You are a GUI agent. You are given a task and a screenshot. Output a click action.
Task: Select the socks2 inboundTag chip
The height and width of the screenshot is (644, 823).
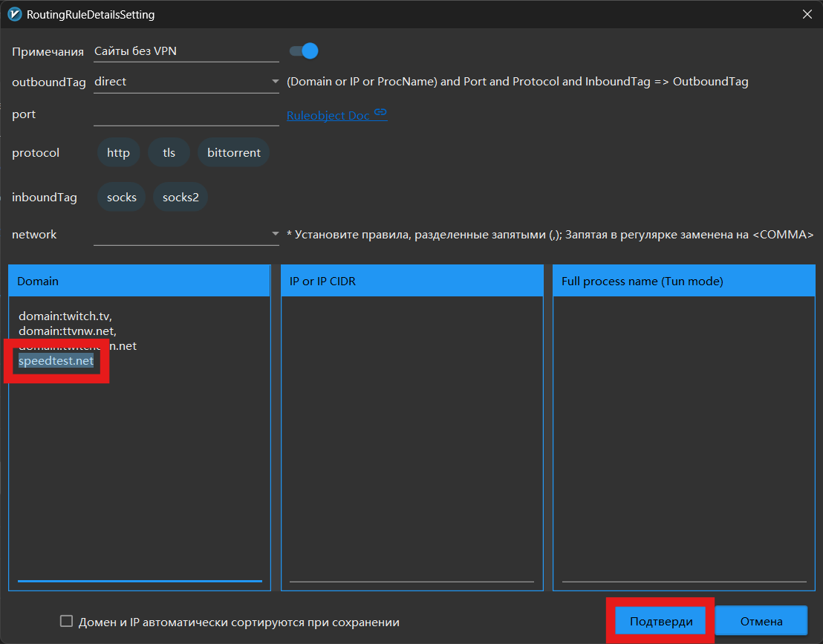pyautogui.click(x=180, y=198)
